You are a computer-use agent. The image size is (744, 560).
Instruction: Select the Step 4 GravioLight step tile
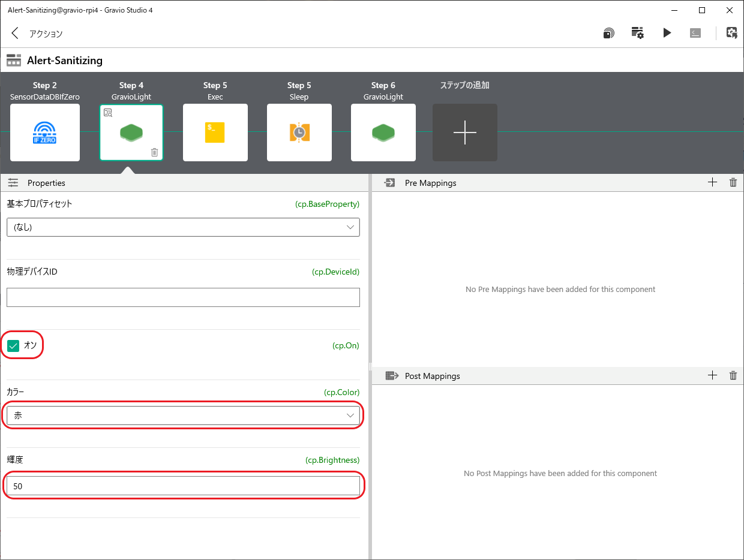(131, 133)
